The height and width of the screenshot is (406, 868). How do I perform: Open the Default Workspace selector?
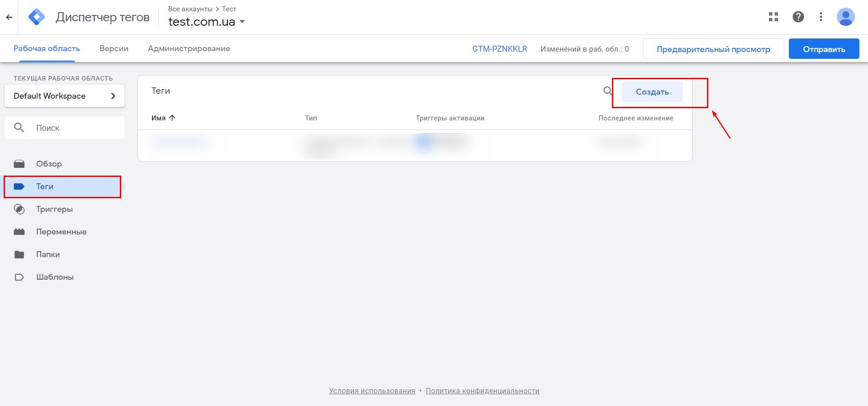64,96
